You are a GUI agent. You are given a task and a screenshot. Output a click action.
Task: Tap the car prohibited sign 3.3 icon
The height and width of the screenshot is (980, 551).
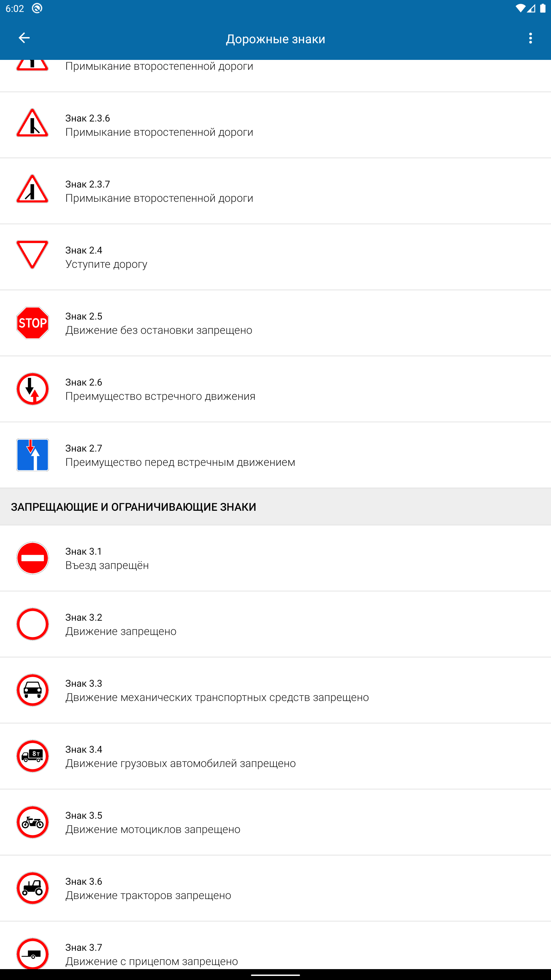pos(33,690)
